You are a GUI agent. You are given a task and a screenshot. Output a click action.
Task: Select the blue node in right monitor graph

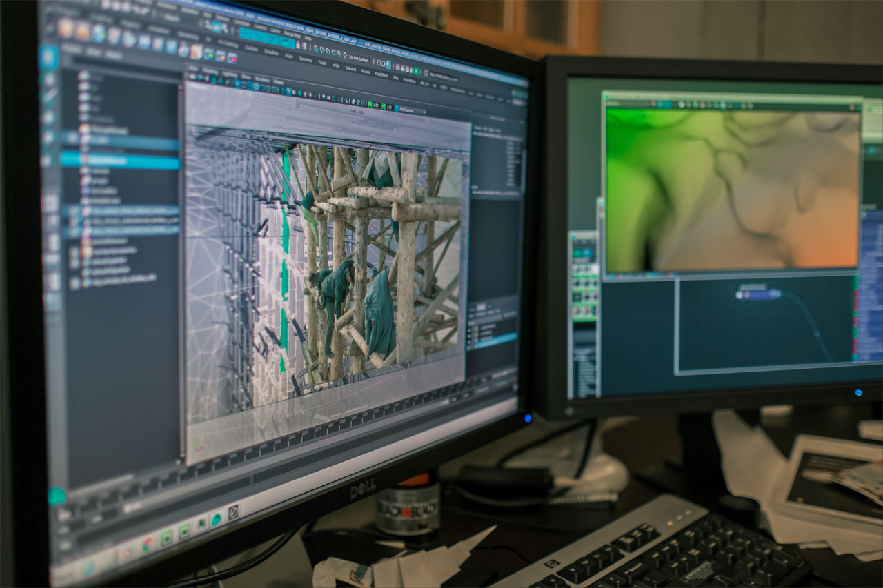[758, 294]
